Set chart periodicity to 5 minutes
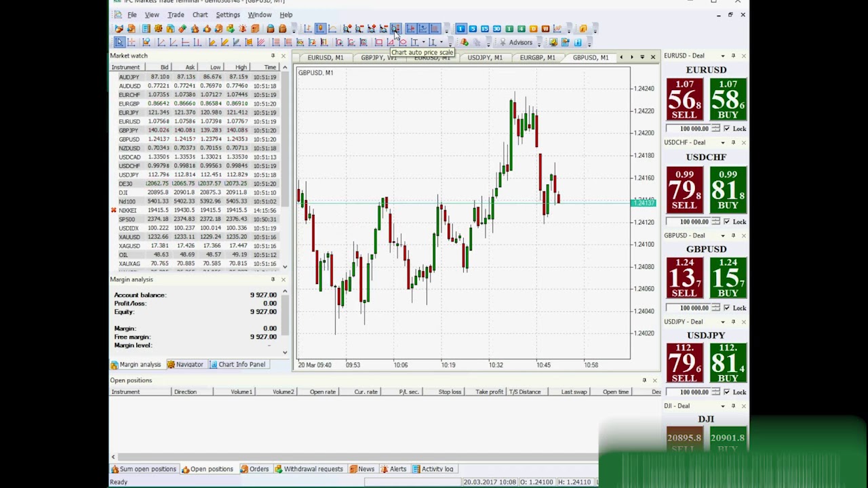Image resolution: width=868 pixels, height=488 pixels. 473,28
